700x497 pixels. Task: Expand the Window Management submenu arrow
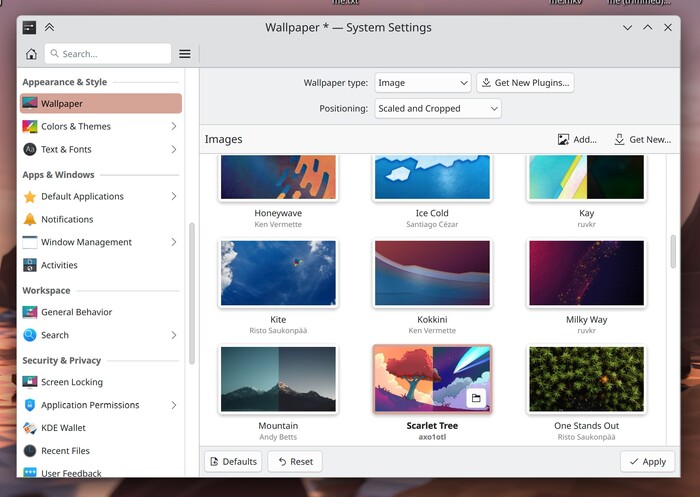pos(174,243)
